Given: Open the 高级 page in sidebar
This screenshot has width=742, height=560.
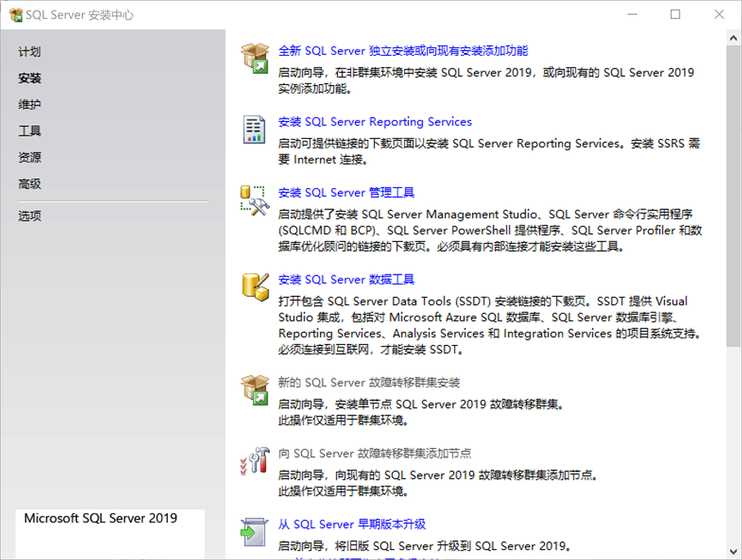Looking at the screenshot, I should pos(29,184).
